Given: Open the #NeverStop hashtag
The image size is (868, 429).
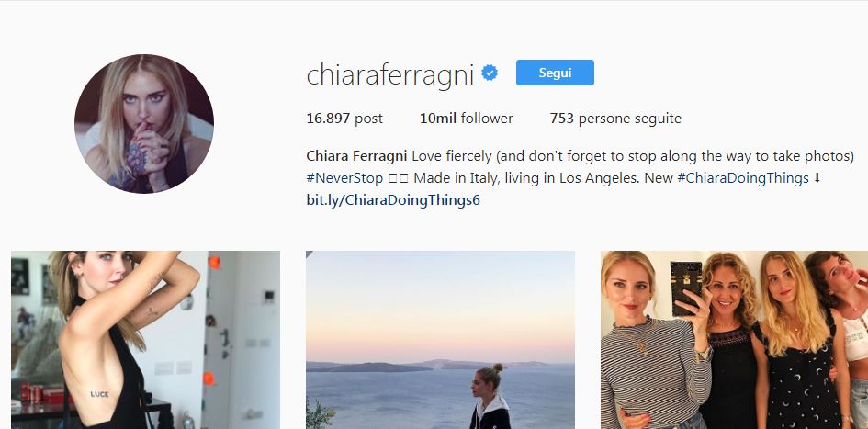Looking at the screenshot, I should coord(344,179).
